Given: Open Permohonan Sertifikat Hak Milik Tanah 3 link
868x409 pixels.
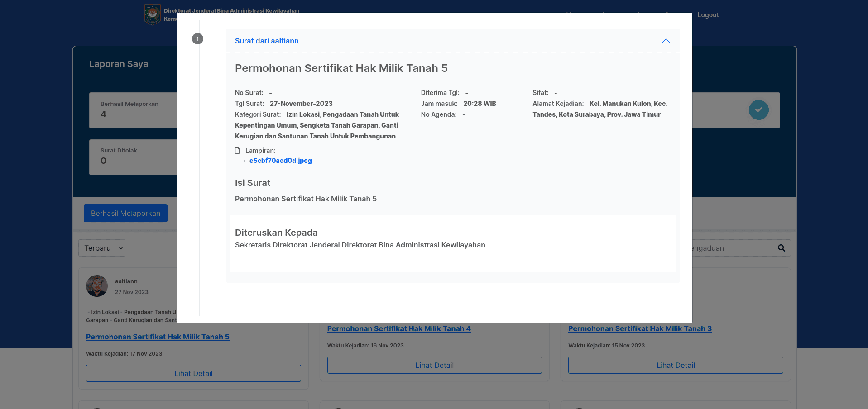Looking at the screenshot, I should coord(640,329).
